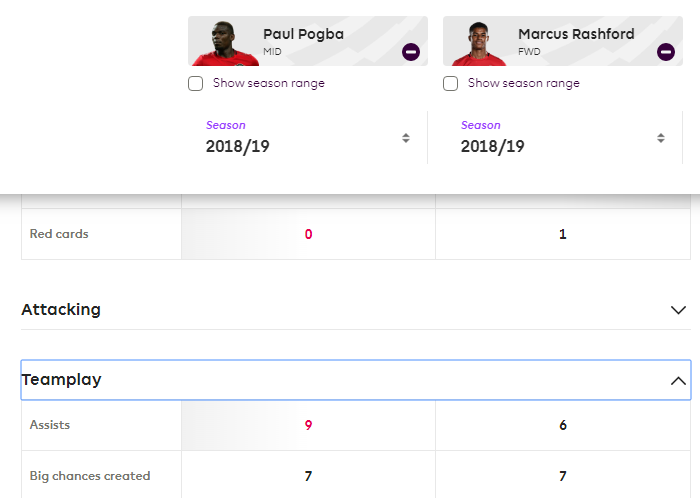Select the Assists stat row label
This screenshot has height=498, width=700.
pos(50,425)
